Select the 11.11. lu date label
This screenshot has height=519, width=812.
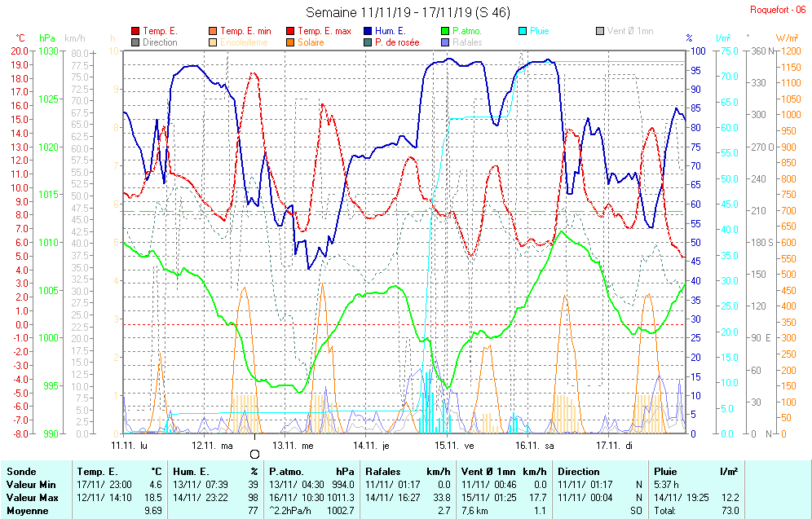tap(130, 446)
